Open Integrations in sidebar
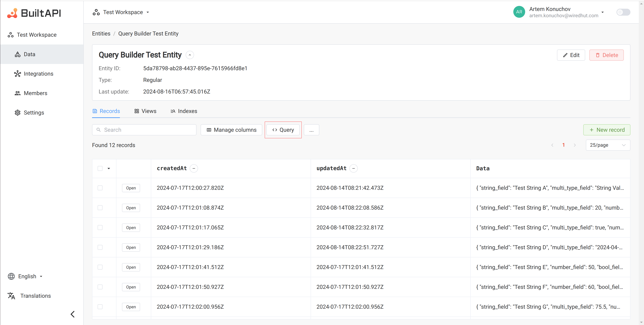644x325 pixels. point(42,74)
